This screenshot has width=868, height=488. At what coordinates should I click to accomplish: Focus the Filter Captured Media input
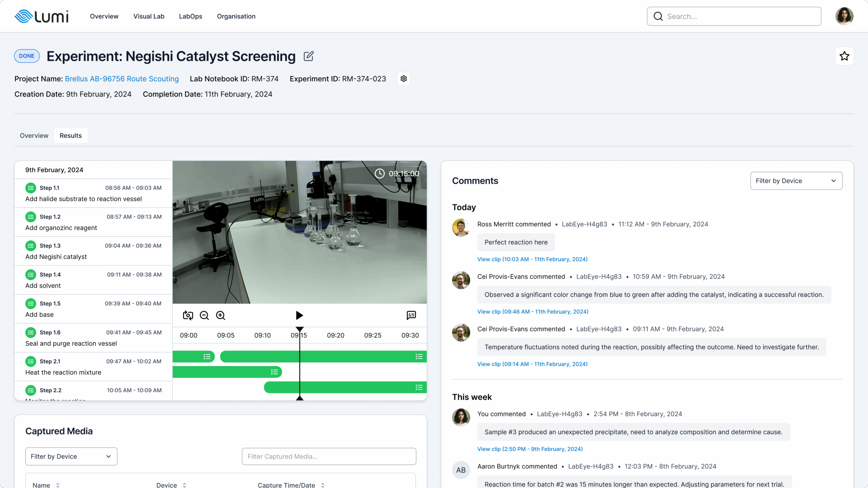329,456
